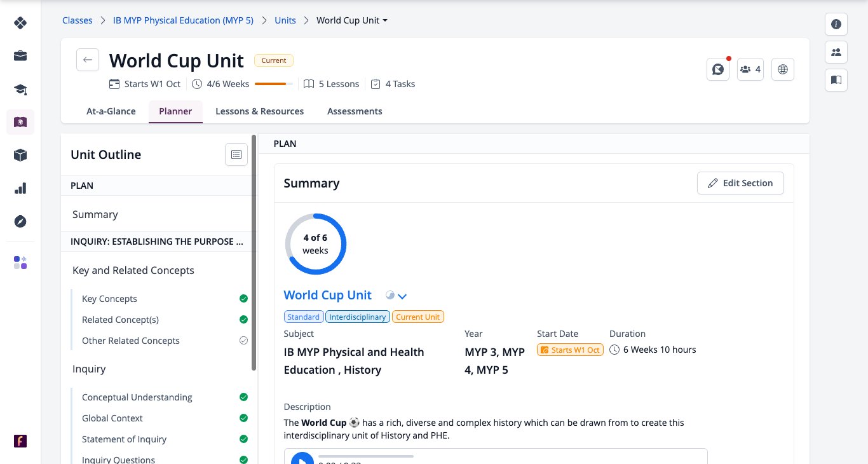Click the Unit Outline list view icon
Screen dimensions: 868x464
click(x=236, y=154)
